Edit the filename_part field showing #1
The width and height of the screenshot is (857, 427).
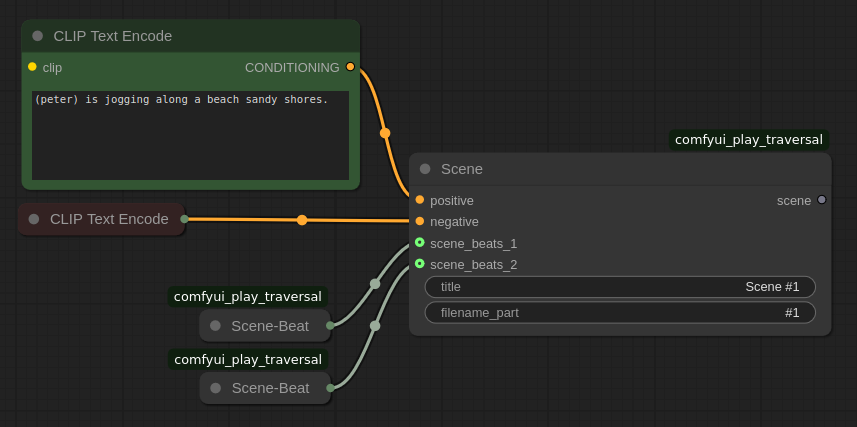(620, 313)
